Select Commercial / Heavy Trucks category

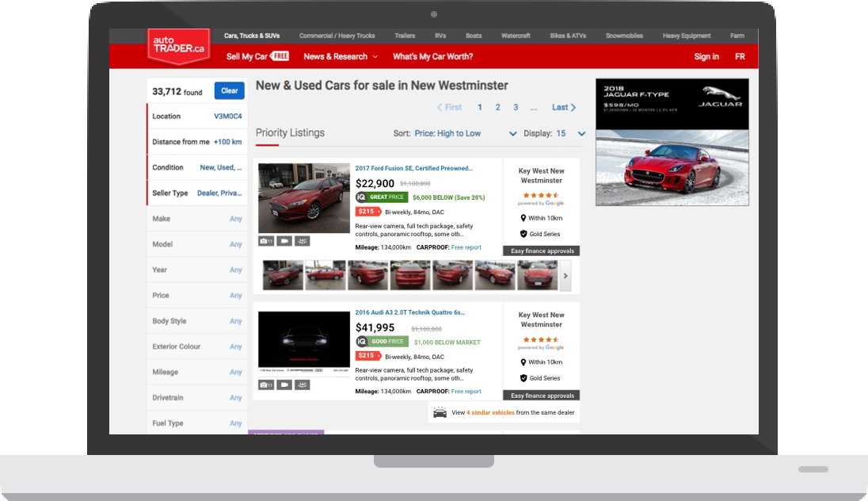337,36
